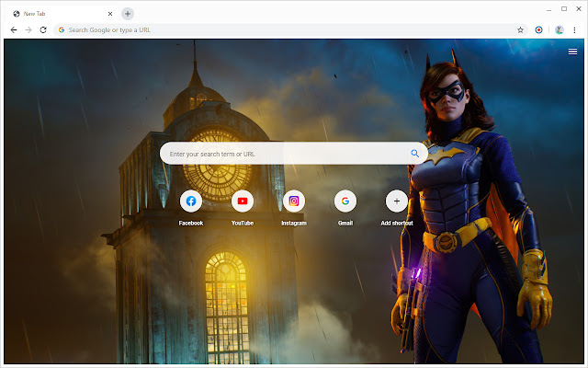Open the hamburger menu on the page
This screenshot has height=368, width=588.
(572, 52)
